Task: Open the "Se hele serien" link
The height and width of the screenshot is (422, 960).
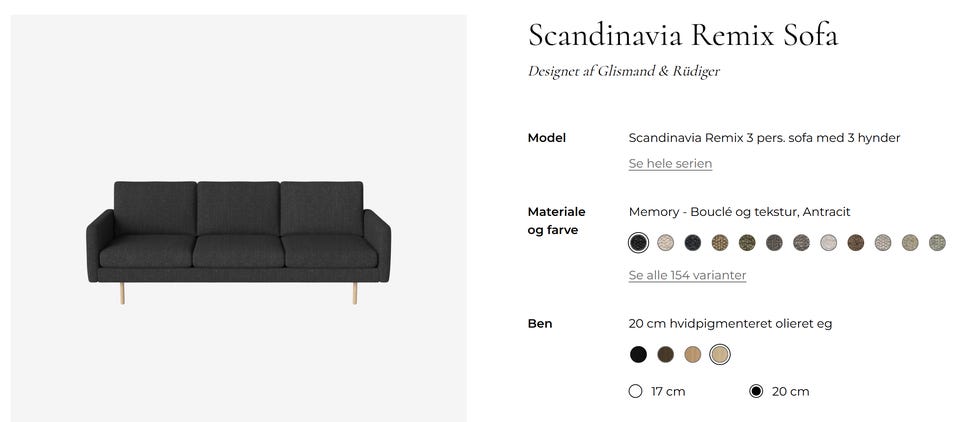Action: click(670, 163)
